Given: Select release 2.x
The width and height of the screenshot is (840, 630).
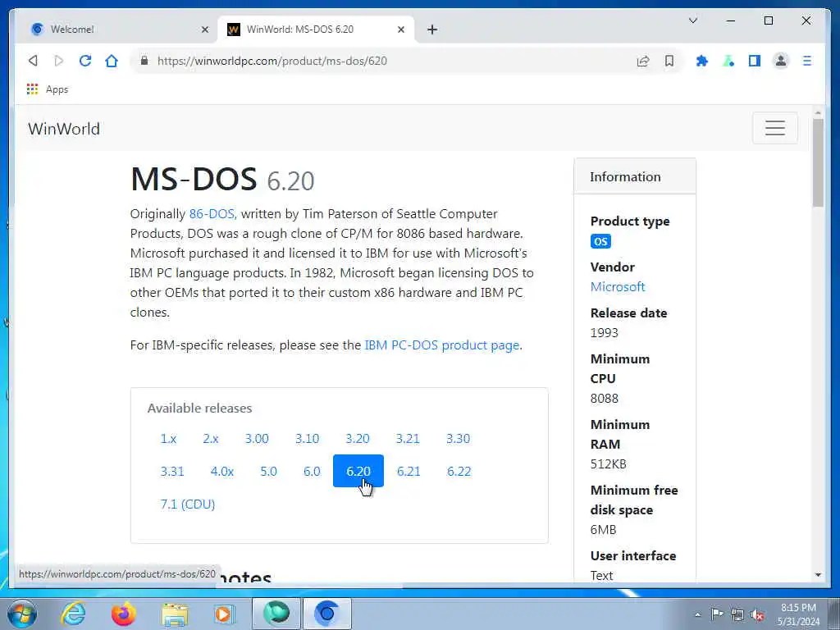Looking at the screenshot, I should tap(211, 438).
